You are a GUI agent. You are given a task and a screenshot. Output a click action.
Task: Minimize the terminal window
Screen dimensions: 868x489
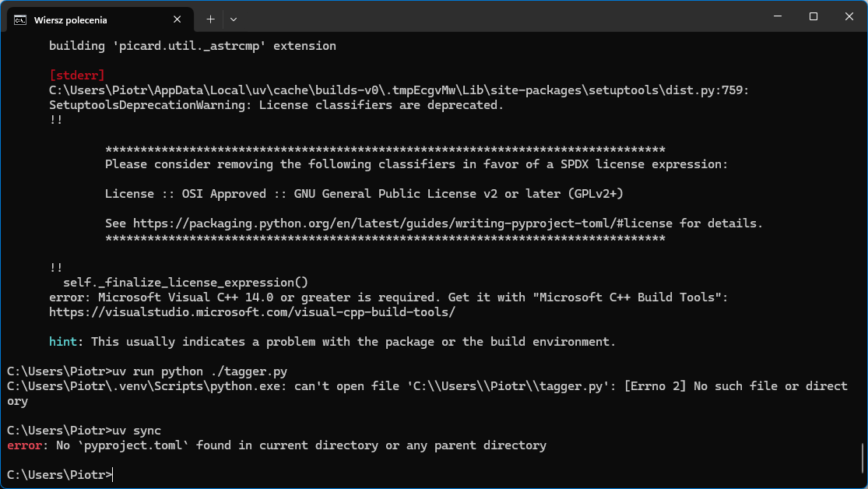[777, 16]
